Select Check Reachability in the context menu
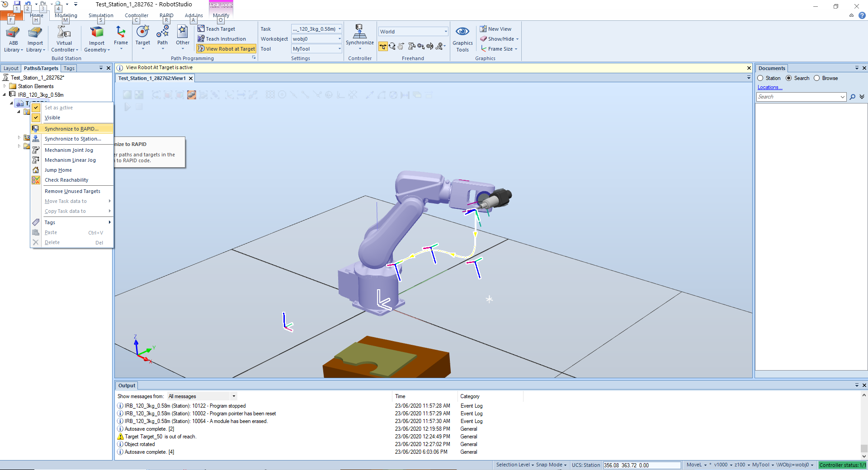 coord(66,180)
